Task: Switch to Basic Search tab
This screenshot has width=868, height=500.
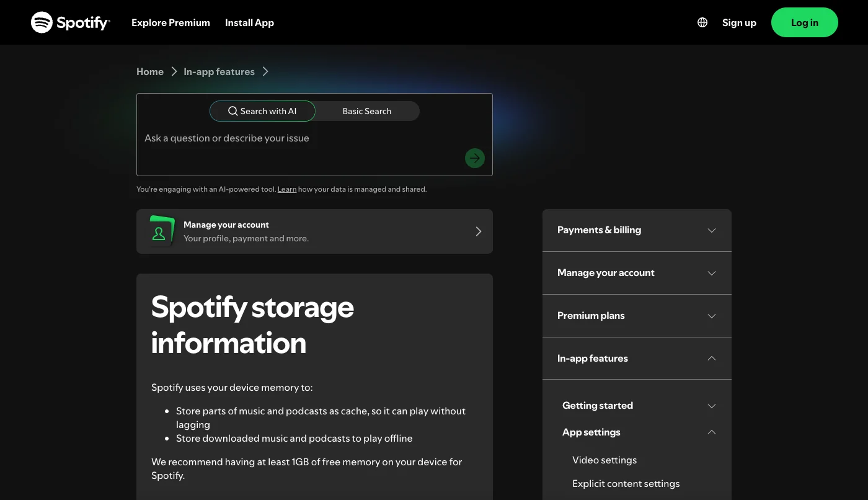Action: tap(367, 111)
